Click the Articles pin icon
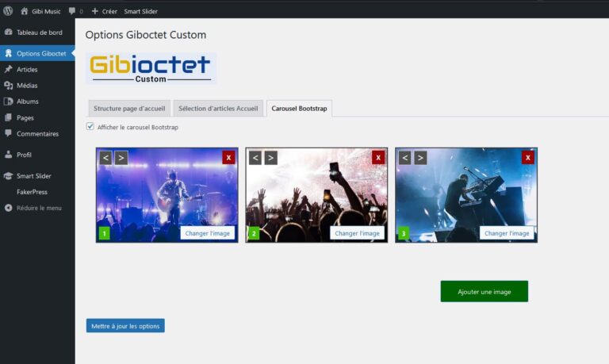This screenshot has height=364, width=609. coord(8,69)
